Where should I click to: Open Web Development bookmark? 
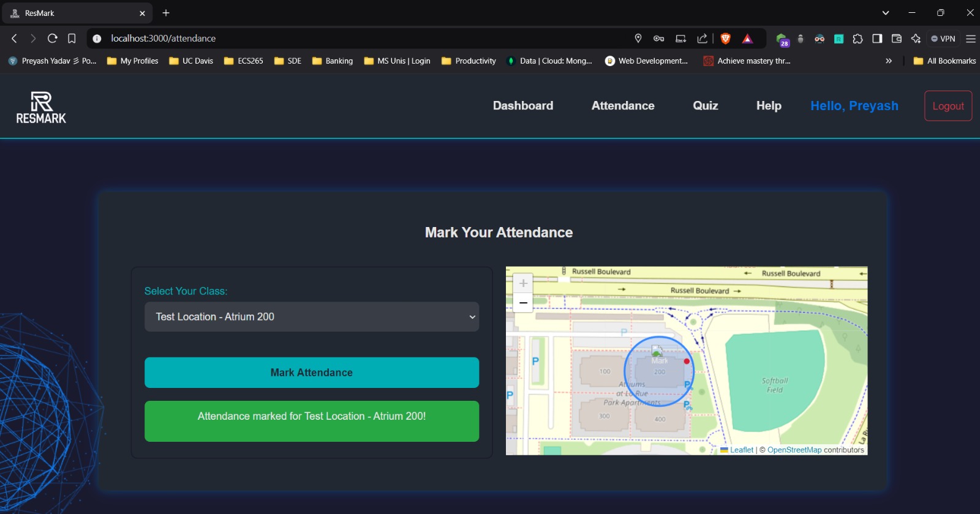pyautogui.click(x=646, y=61)
